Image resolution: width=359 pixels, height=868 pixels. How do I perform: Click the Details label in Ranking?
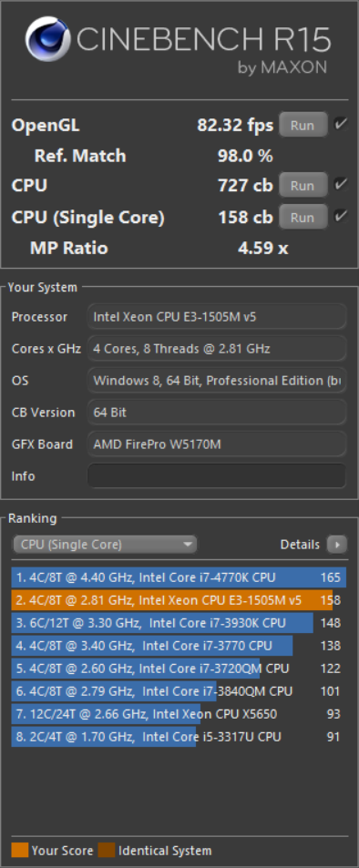pos(301,545)
